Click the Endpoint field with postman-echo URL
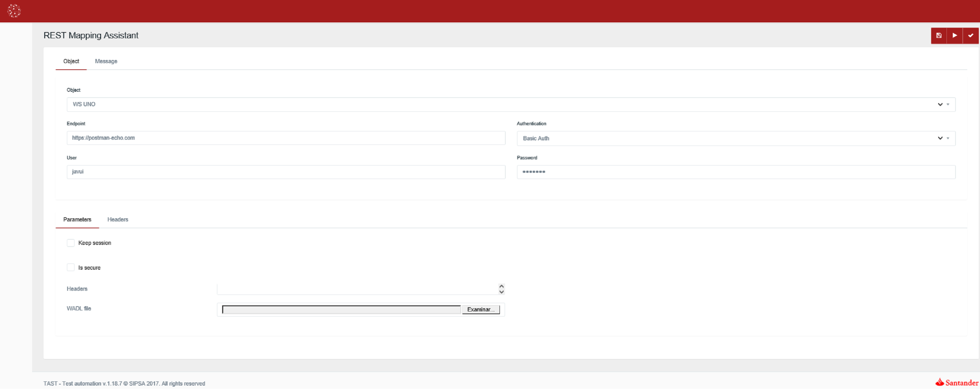Viewport: 980px width, 389px height. (286, 138)
